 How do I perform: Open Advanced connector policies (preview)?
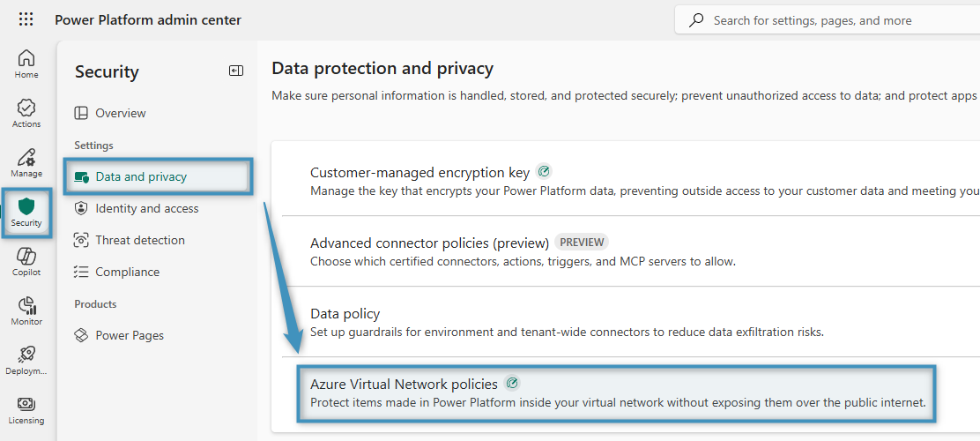(429, 243)
